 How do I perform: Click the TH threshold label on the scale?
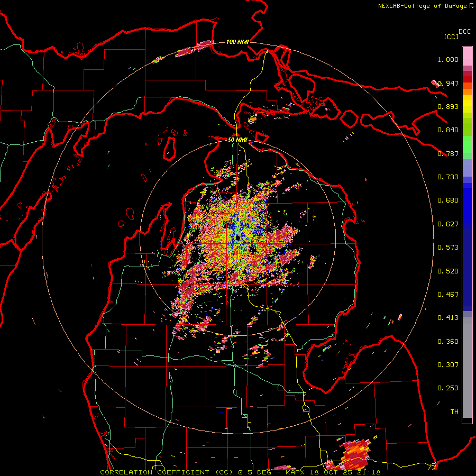454,412
